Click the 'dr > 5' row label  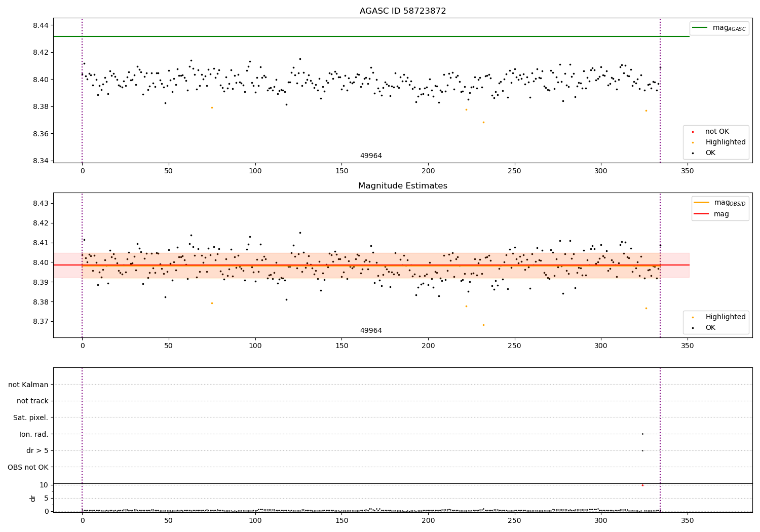[37, 450]
